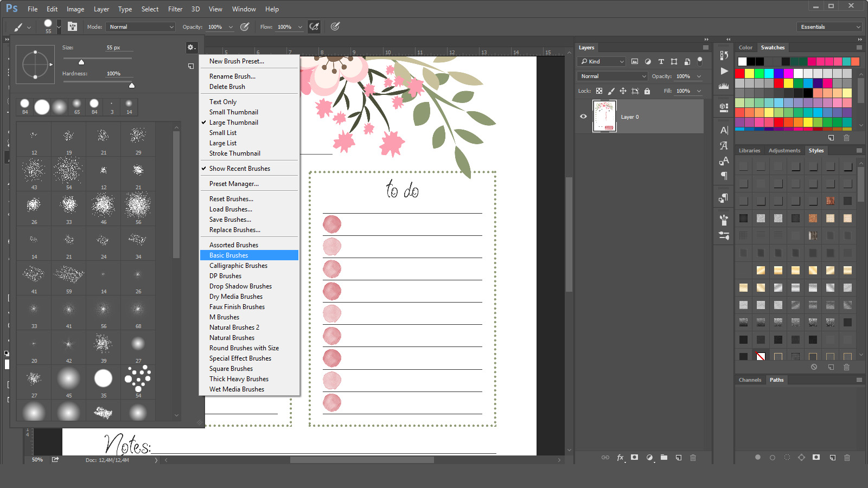
Task: Hide Layer 0 with the eye icon
Action: coord(583,117)
